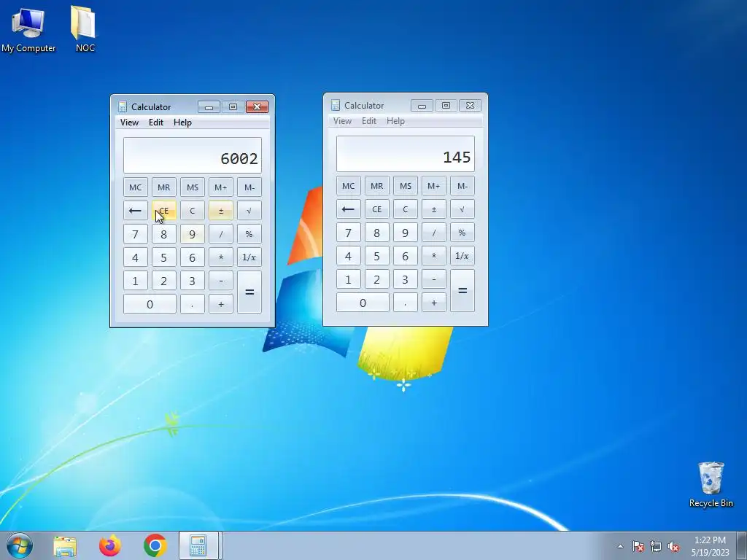Viewport: 747px width, 560px height.
Task: Open Action Center flag tray icon
Action: click(638, 546)
